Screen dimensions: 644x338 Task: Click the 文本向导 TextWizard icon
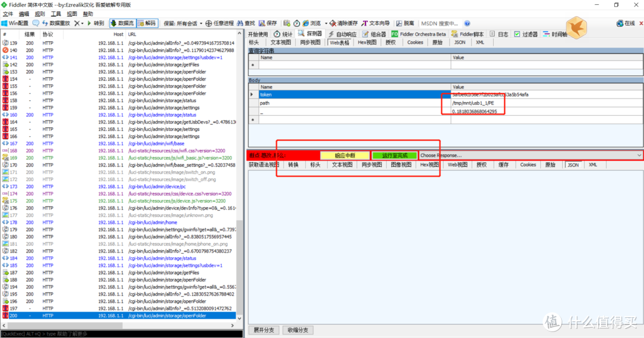tap(364, 23)
